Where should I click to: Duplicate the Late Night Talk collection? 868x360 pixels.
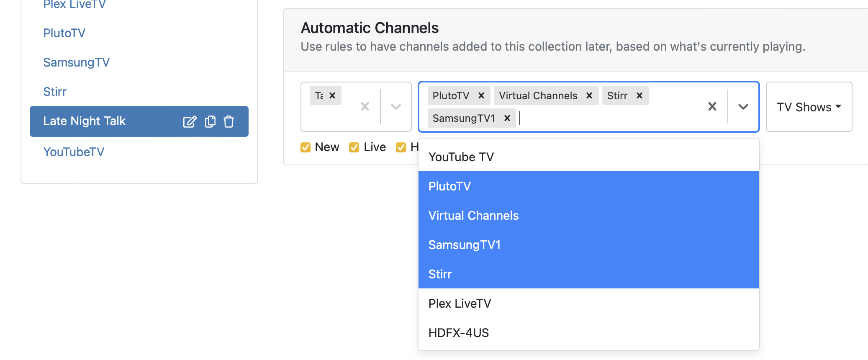pos(210,122)
